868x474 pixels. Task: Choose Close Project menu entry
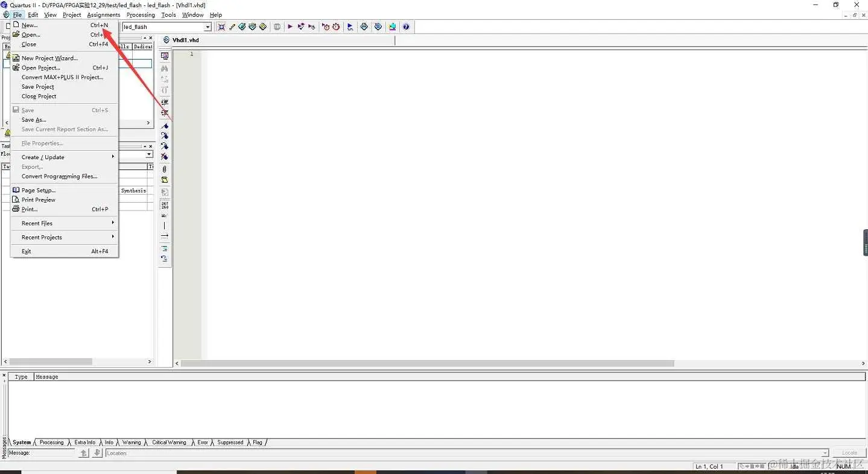(x=65, y=96)
